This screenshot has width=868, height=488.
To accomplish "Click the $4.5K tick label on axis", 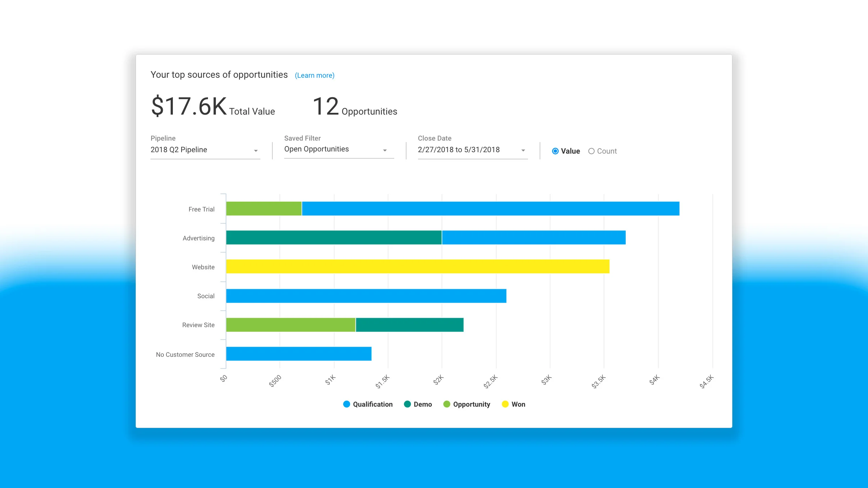I will (706, 382).
